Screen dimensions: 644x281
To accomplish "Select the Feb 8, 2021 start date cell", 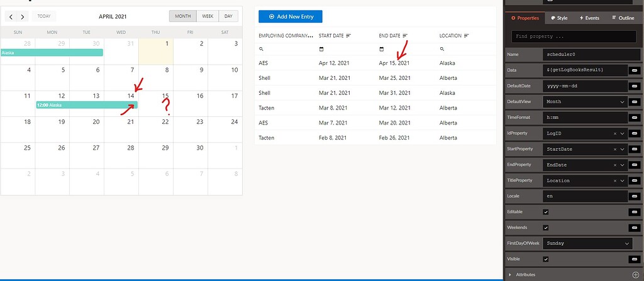I will (x=333, y=138).
